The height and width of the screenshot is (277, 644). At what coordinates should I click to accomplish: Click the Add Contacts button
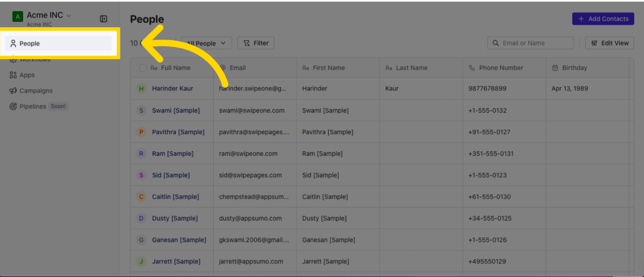pos(603,19)
